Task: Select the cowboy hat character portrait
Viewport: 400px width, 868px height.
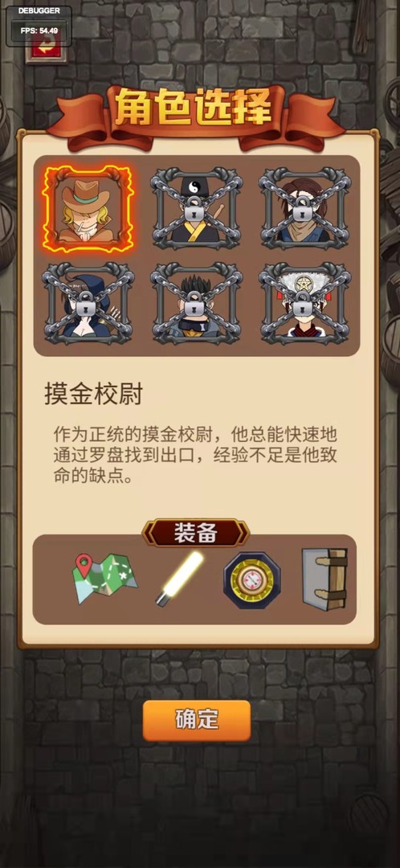Action: [x=88, y=208]
